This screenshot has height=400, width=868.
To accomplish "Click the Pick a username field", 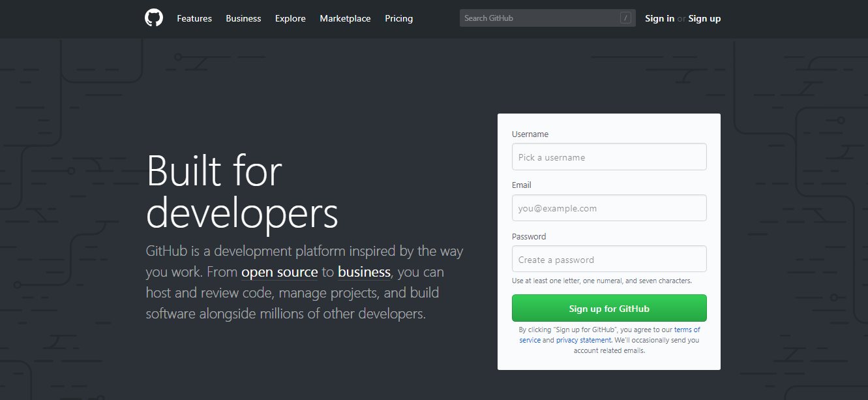I will [x=609, y=157].
